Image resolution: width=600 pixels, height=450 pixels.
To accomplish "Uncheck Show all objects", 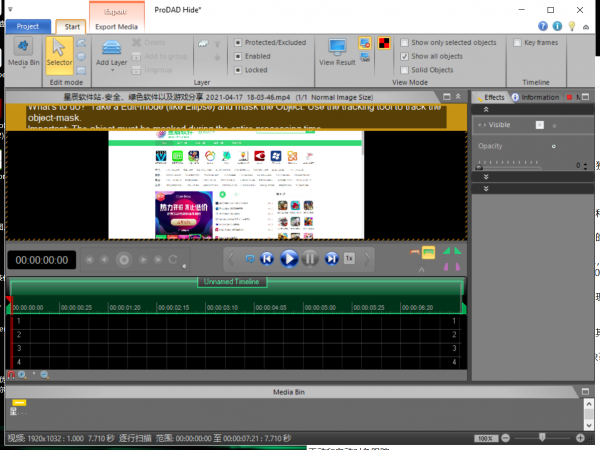I will pos(404,56).
